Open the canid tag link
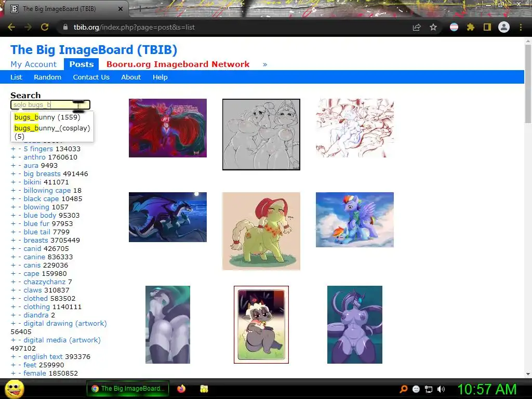This screenshot has width=532, height=399. point(32,249)
